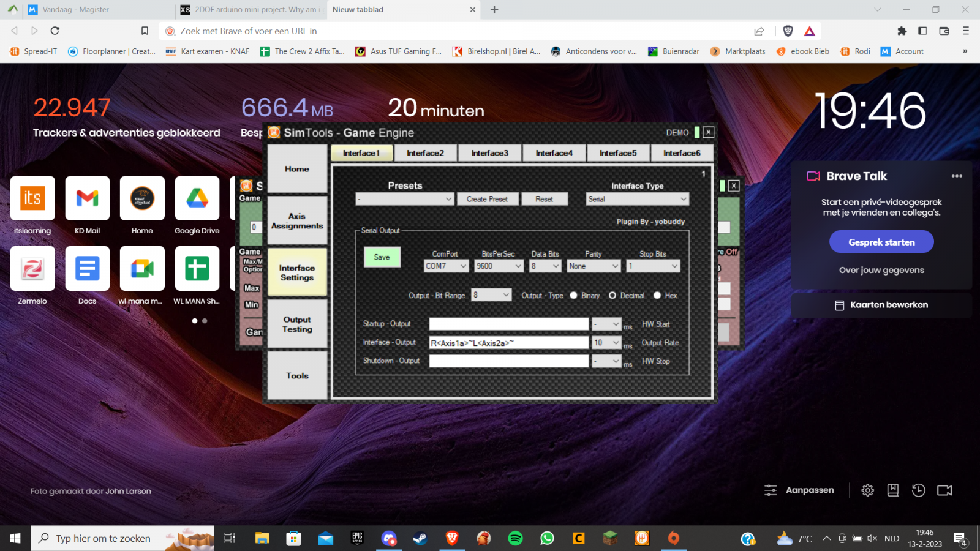
Task: Click Kaarten bewerken button
Action: point(881,305)
